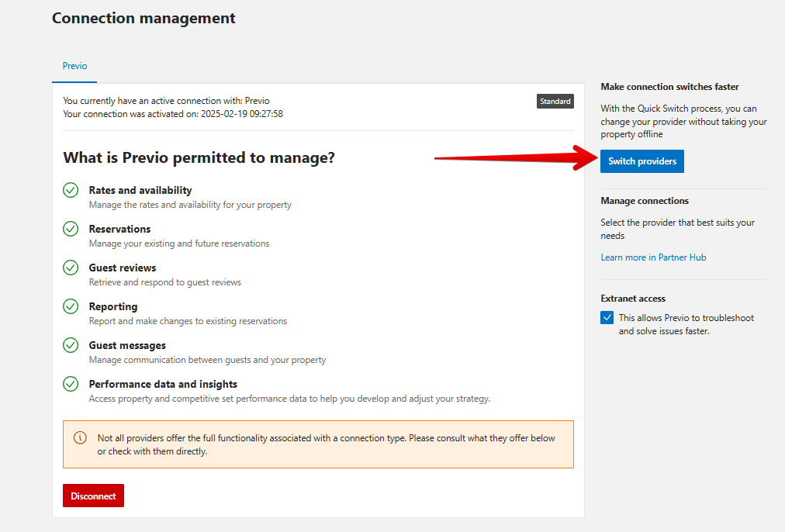The width and height of the screenshot is (785, 532).
Task: Click the What is Previo permitted to manage heading
Action: point(199,157)
